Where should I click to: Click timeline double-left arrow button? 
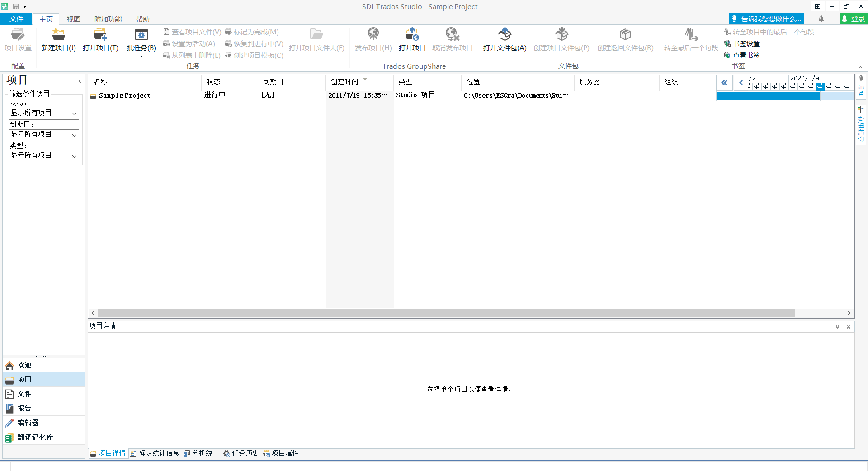tap(724, 83)
